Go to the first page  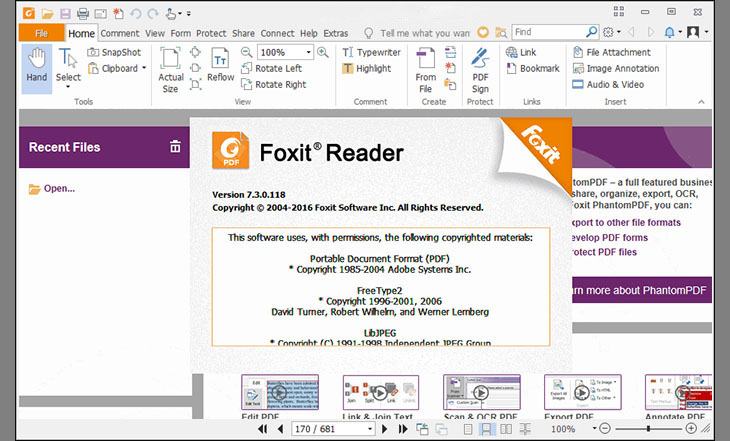263,429
